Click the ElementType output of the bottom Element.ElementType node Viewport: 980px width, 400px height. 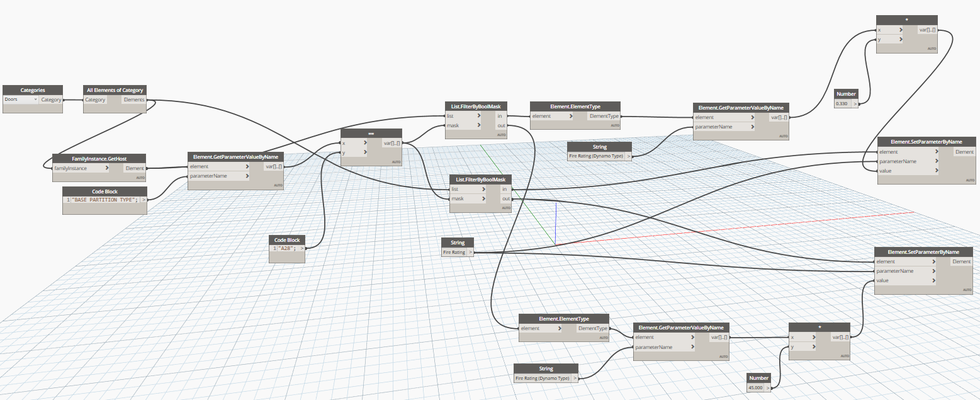tap(592, 328)
